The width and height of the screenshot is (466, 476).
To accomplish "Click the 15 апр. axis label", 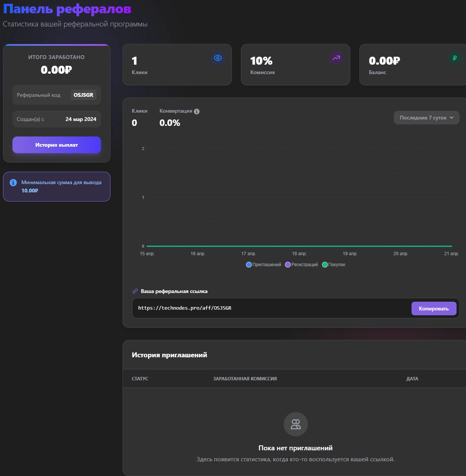I will 147,254.
